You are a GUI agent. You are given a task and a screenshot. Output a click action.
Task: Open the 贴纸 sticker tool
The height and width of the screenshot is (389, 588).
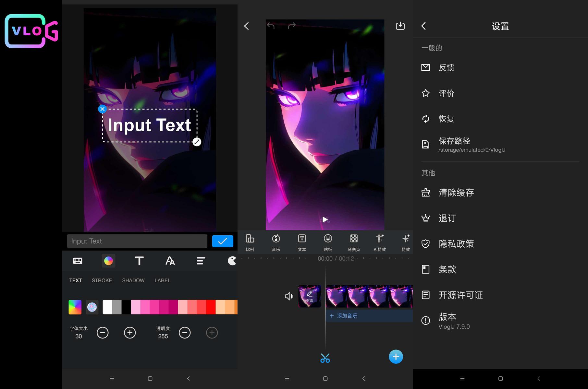tap(328, 242)
